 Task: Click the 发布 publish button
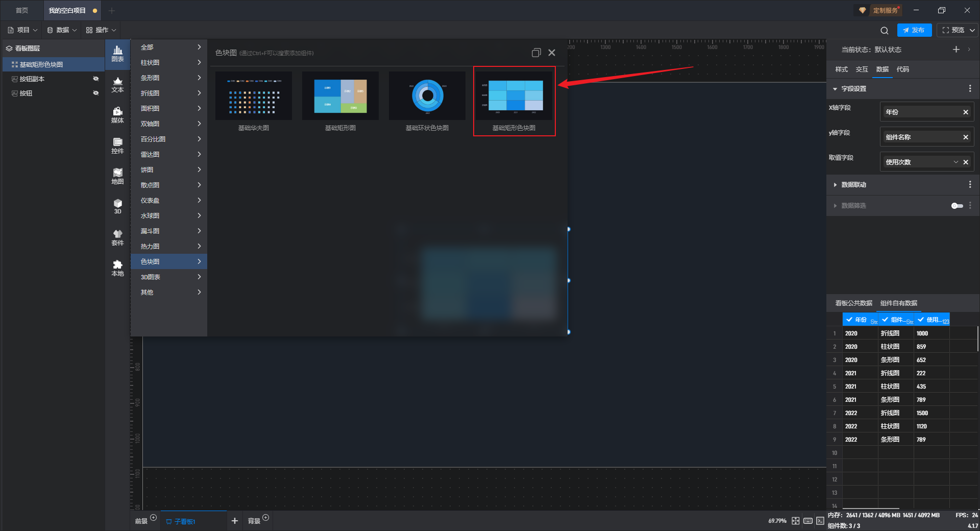914,30
